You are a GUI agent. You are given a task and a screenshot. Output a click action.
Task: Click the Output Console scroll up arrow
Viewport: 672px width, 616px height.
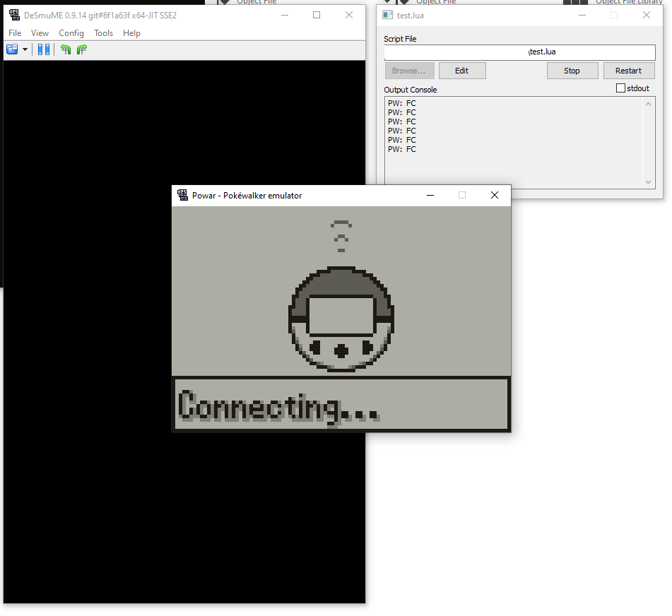649,104
